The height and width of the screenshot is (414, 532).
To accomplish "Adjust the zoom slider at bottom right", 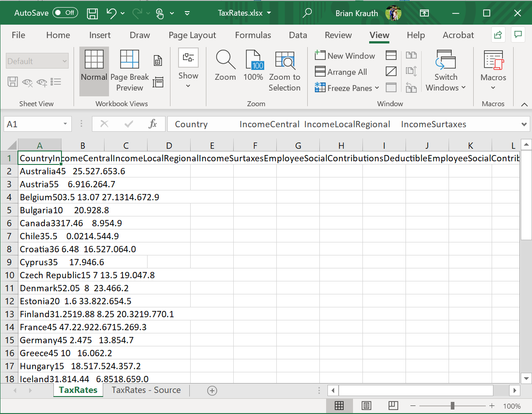I will pos(453,406).
